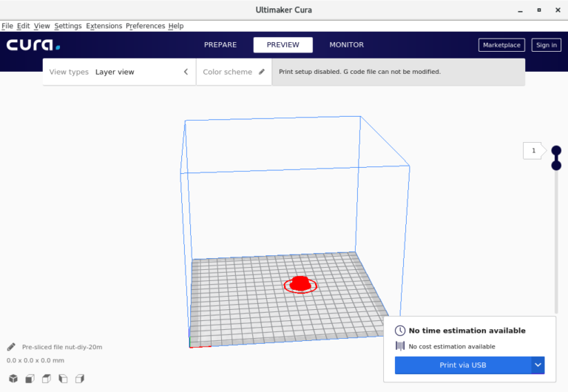Open the Marketplace

click(501, 45)
